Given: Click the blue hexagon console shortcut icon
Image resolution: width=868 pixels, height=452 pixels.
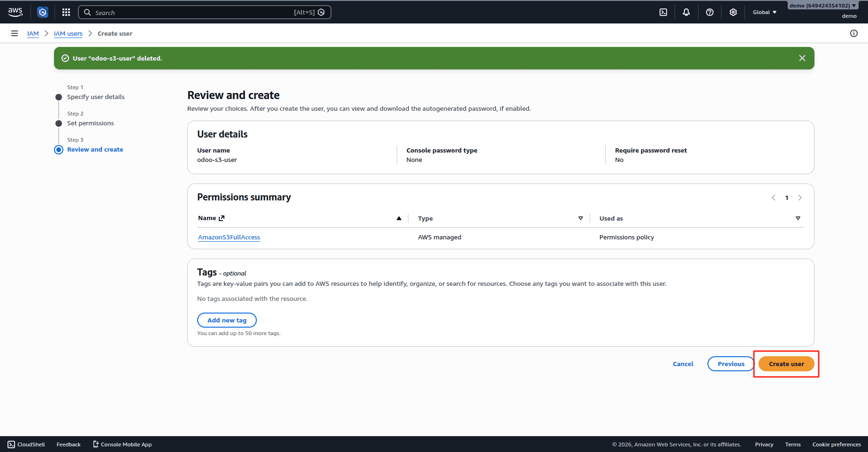Looking at the screenshot, I should [x=43, y=12].
